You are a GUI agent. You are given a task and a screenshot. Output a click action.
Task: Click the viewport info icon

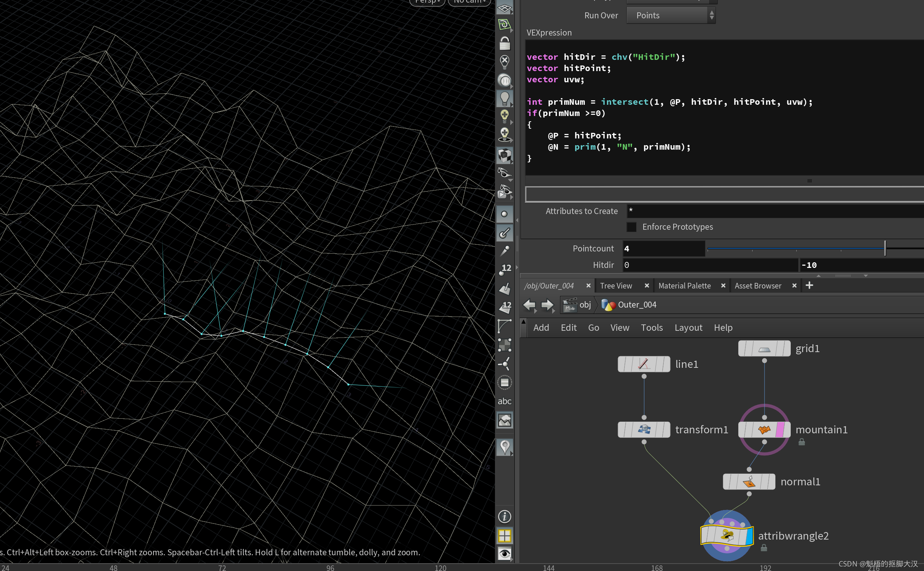504,516
